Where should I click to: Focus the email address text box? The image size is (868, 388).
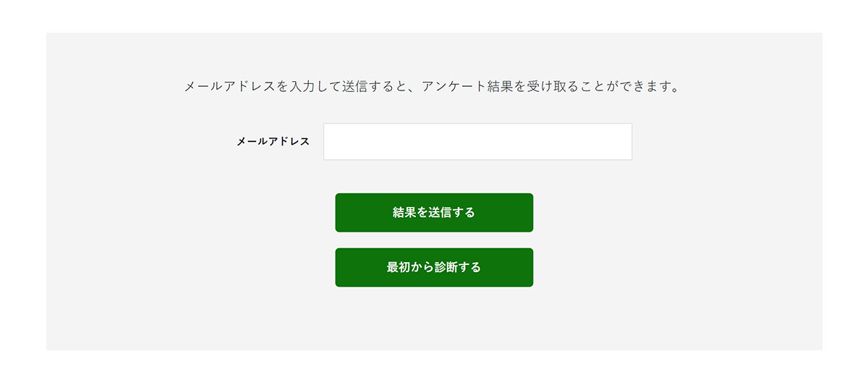pyautogui.click(x=477, y=141)
